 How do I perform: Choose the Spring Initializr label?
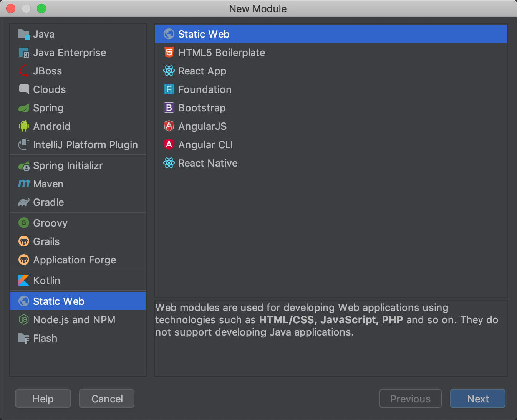[68, 166]
